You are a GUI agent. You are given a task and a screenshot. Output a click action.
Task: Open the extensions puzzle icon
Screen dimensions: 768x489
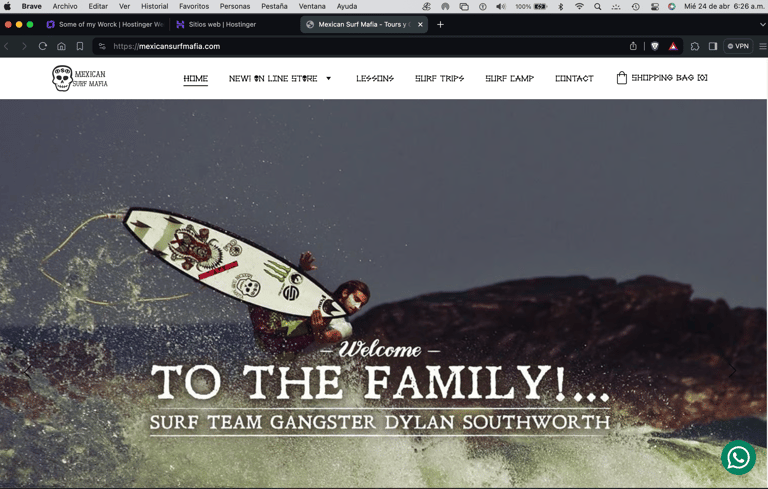695,46
